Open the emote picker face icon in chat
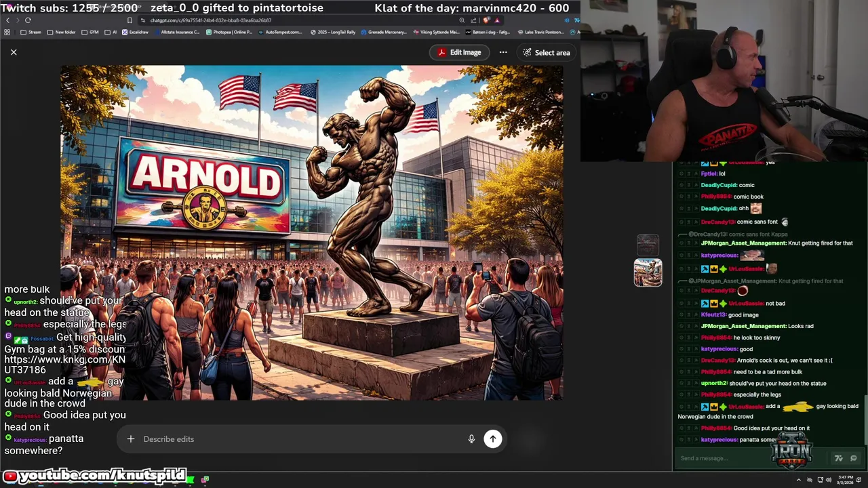Screen dimensions: 868x488 tap(854, 458)
